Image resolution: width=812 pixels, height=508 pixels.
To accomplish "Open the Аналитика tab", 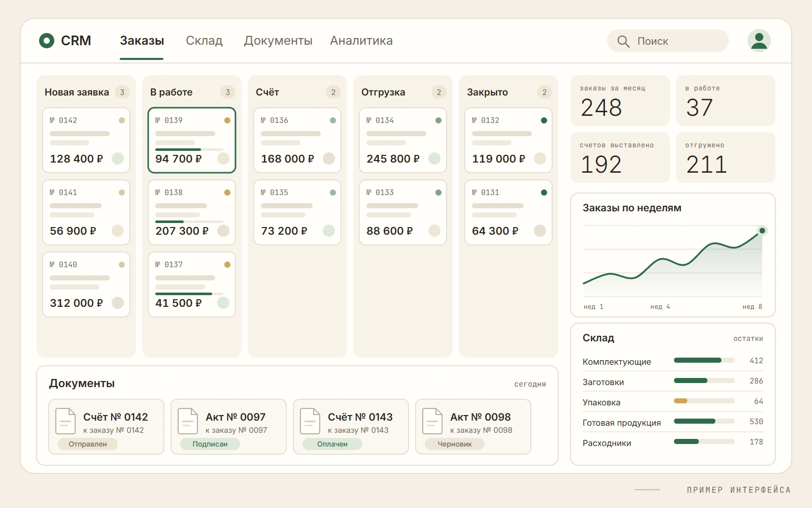I will point(361,41).
